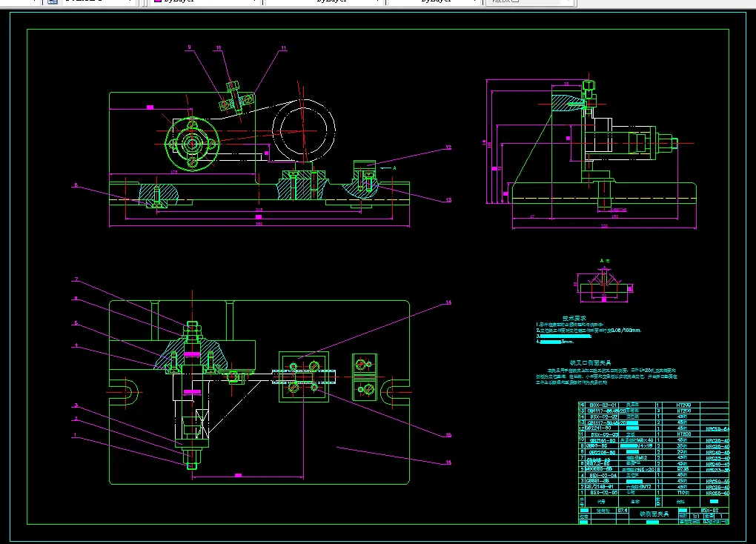The width and height of the screenshot is (756, 544).
Task: Click balloon label 3 in plan view
Action: [x=76, y=405]
